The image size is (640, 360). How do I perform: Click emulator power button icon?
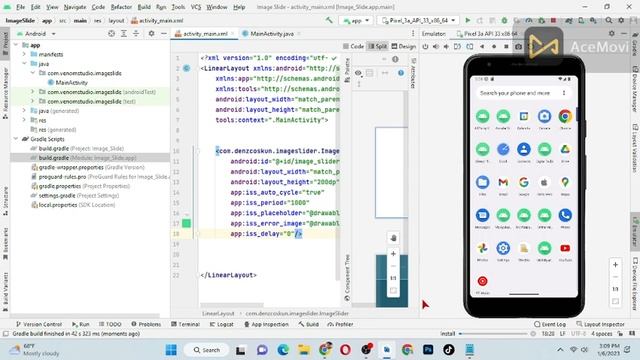(x=425, y=47)
